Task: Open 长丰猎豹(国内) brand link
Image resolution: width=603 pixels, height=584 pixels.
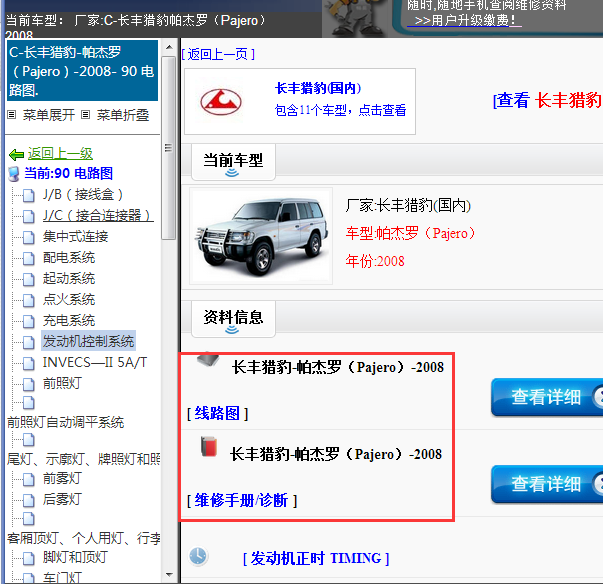Action: click(318, 88)
